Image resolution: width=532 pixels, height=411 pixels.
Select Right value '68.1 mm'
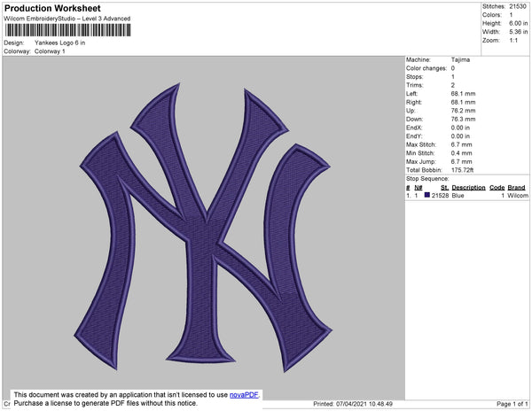pyautogui.click(x=463, y=102)
